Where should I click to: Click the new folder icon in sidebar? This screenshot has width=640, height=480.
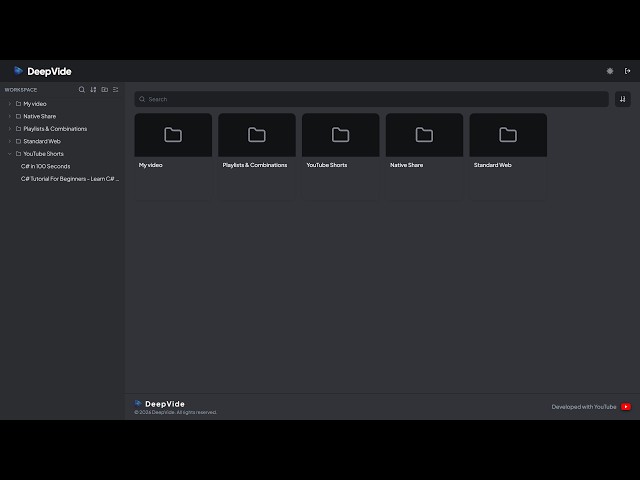pyautogui.click(x=104, y=89)
